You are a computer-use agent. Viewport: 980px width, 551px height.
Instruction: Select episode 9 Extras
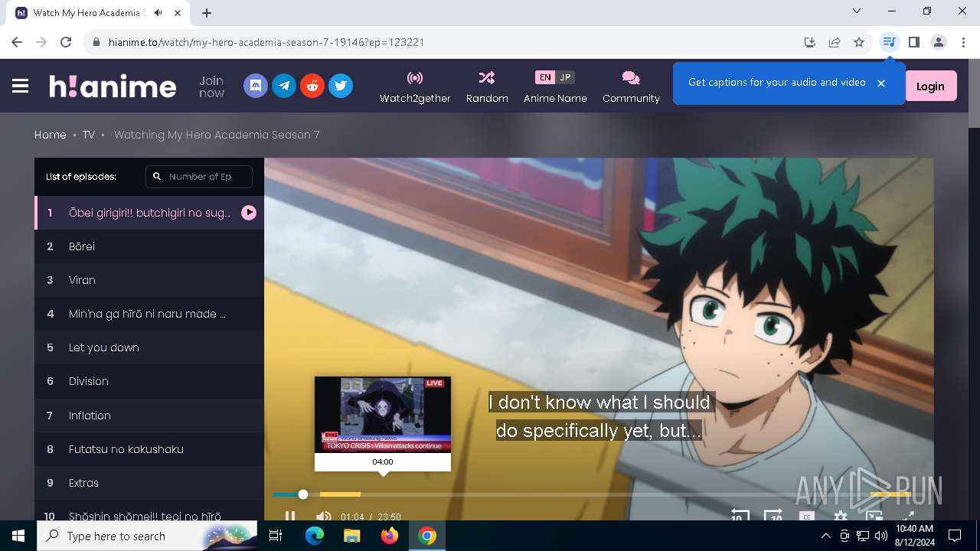click(x=149, y=483)
